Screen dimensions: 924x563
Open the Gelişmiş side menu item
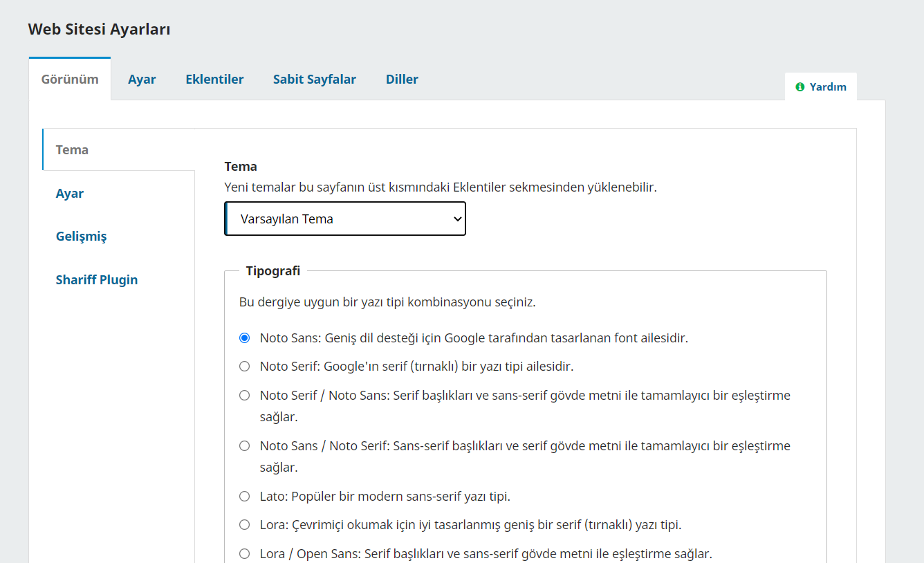tap(118, 236)
